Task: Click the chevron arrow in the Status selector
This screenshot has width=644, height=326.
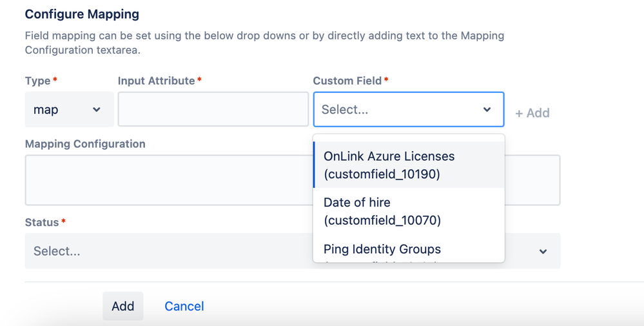Action: point(543,251)
